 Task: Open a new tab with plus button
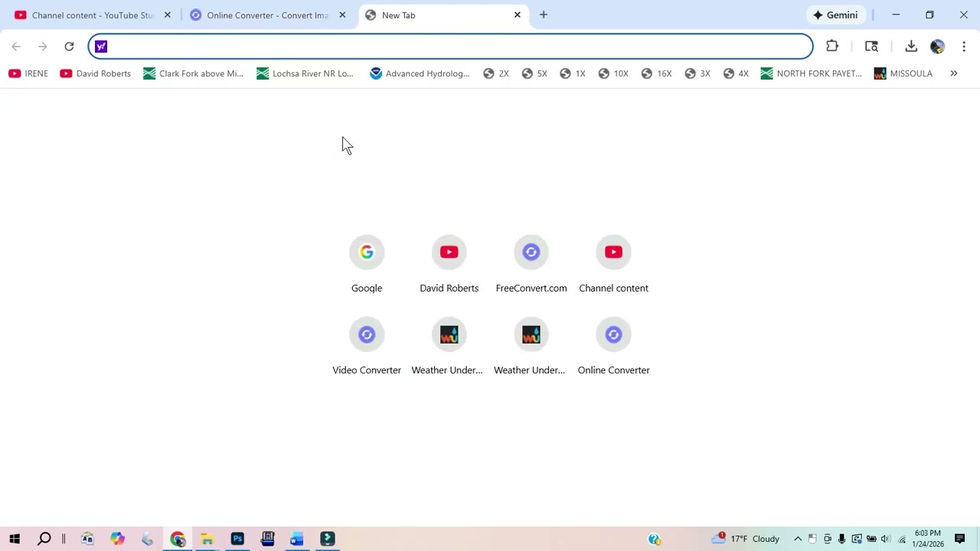(x=544, y=15)
